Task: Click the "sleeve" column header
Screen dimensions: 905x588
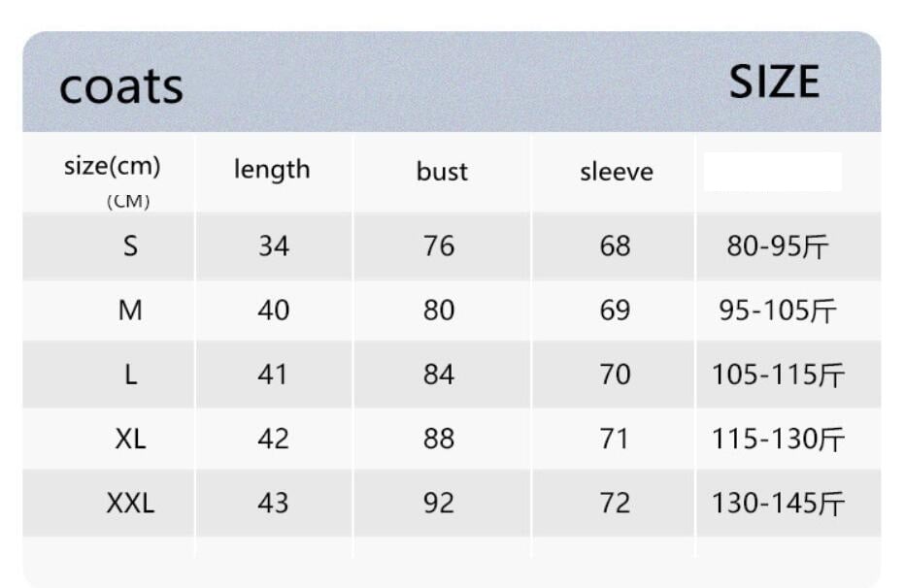Action: 617,172
